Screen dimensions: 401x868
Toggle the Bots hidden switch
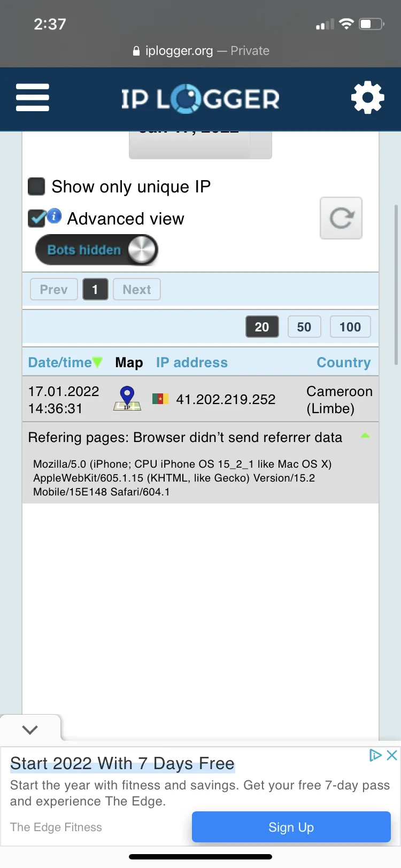[x=97, y=250]
